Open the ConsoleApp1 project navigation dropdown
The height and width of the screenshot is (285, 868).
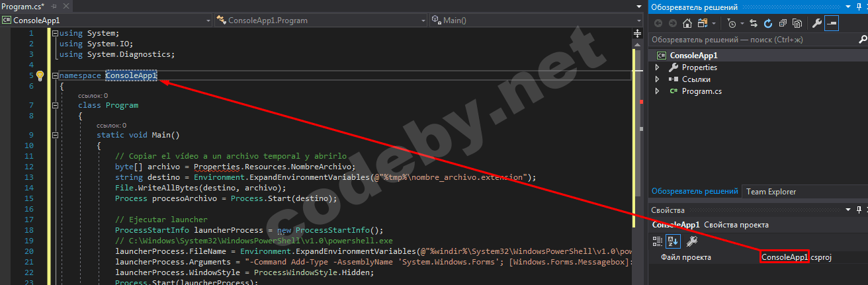point(207,20)
